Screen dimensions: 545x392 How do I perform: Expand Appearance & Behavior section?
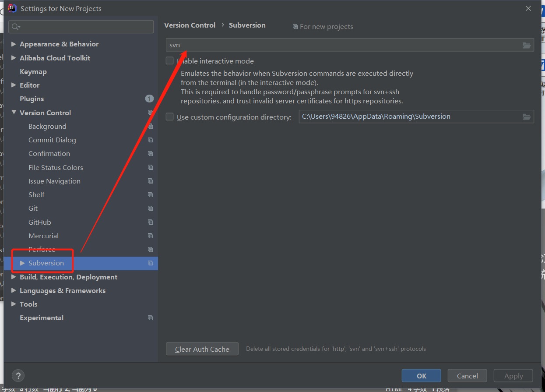14,44
